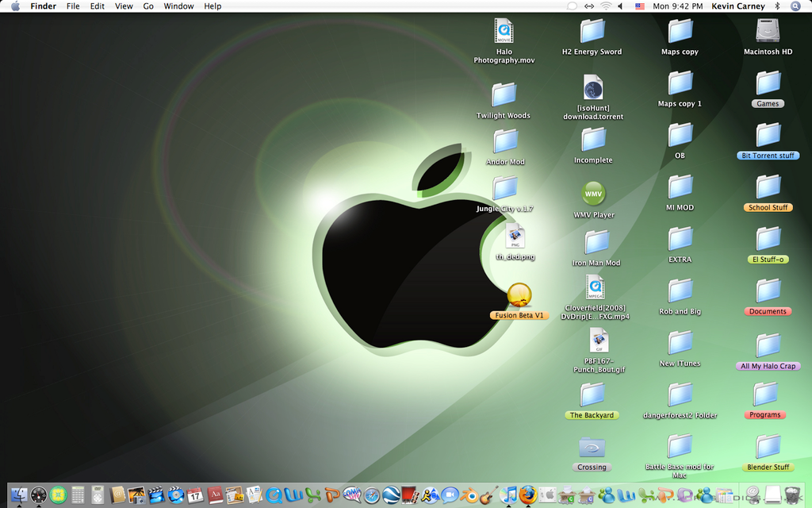Open the View menu
Image resolution: width=812 pixels, height=508 pixels.
pyautogui.click(x=124, y=6)
